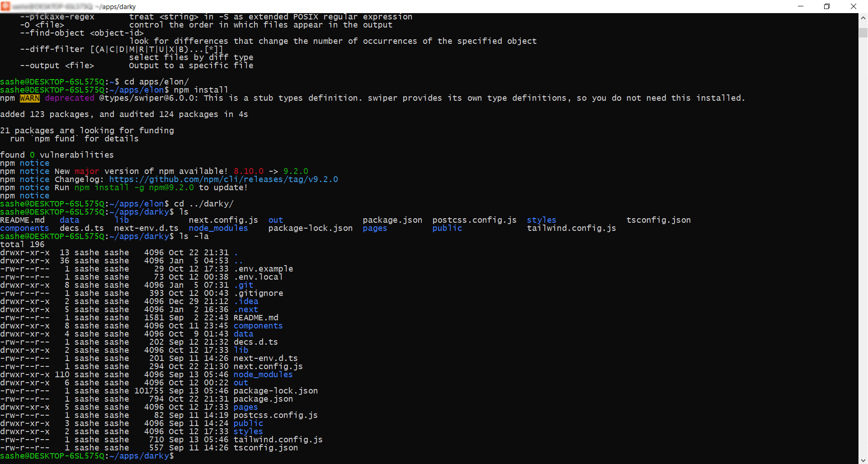Click the 'ls -la' command
Screen dimensions: 868x464
(x=194, y=236)
